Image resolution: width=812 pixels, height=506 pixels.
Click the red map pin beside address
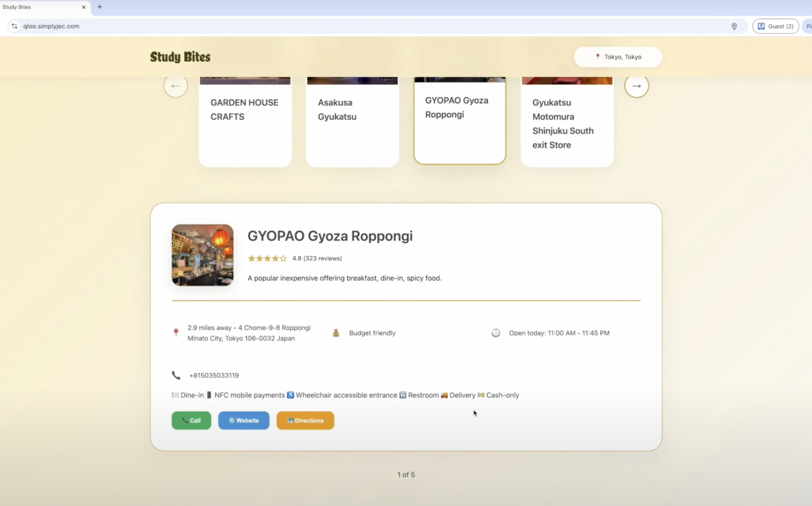click(176, 332)
